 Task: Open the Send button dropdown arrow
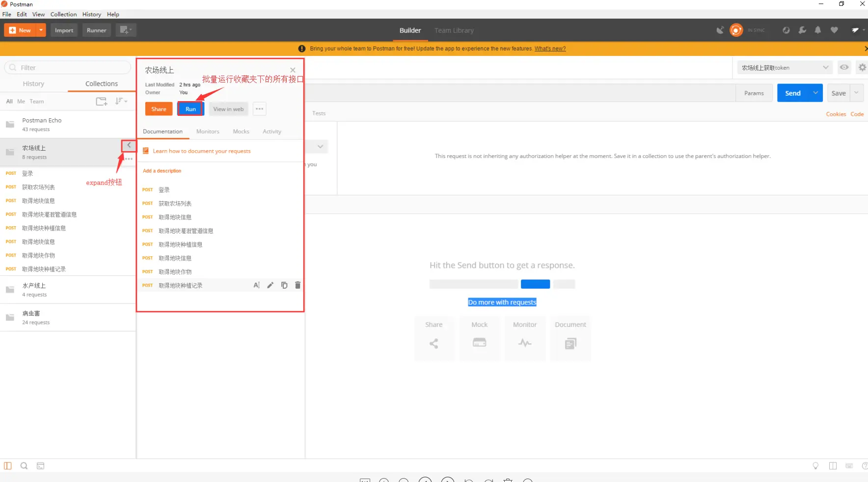point(815,93)
